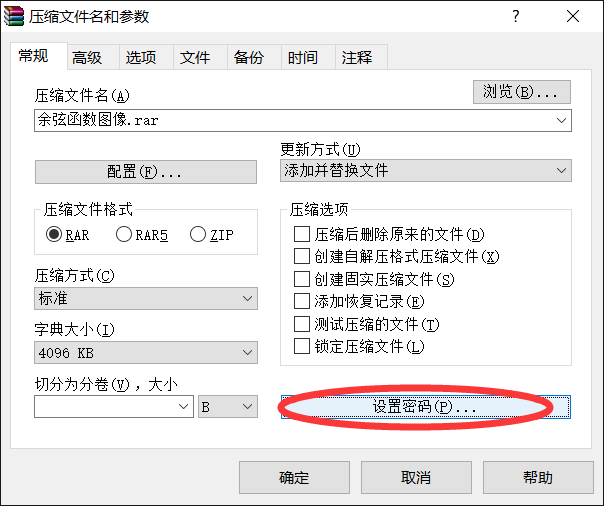Select the ZIP format radio button
Screen dimensions: 604x506
[x=197, y=235]
